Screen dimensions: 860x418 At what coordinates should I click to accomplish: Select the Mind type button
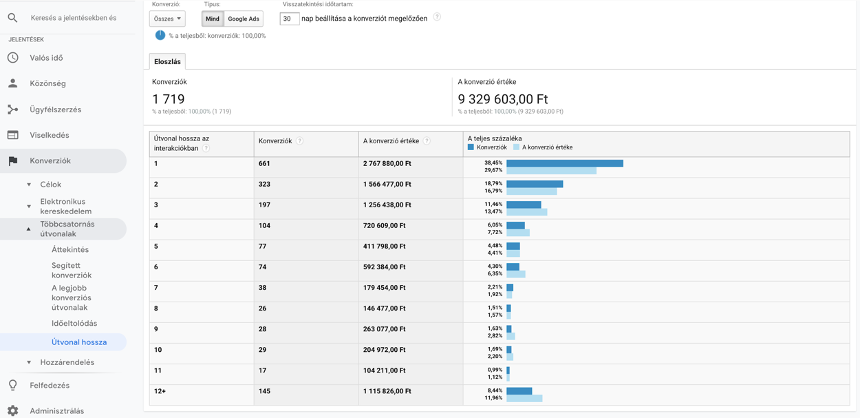(212, 19)
